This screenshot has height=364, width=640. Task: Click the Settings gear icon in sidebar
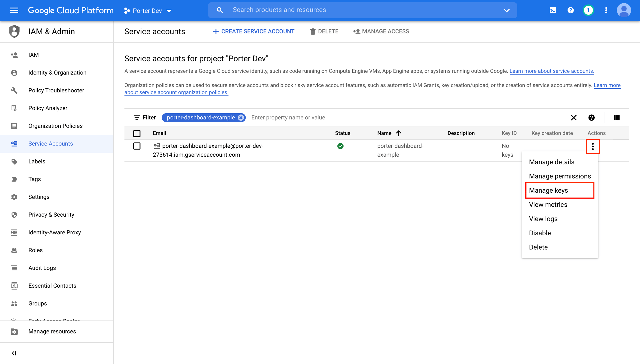(x=14, y=197)
